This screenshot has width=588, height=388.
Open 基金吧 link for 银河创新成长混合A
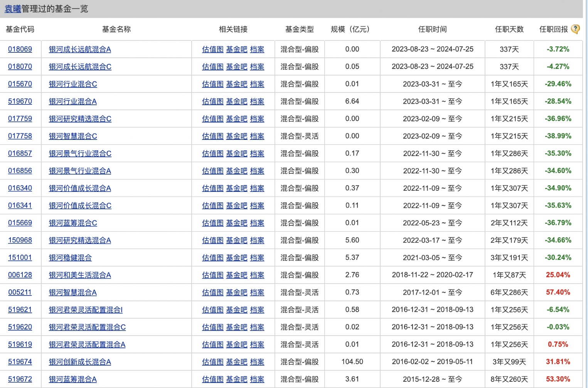236,361
